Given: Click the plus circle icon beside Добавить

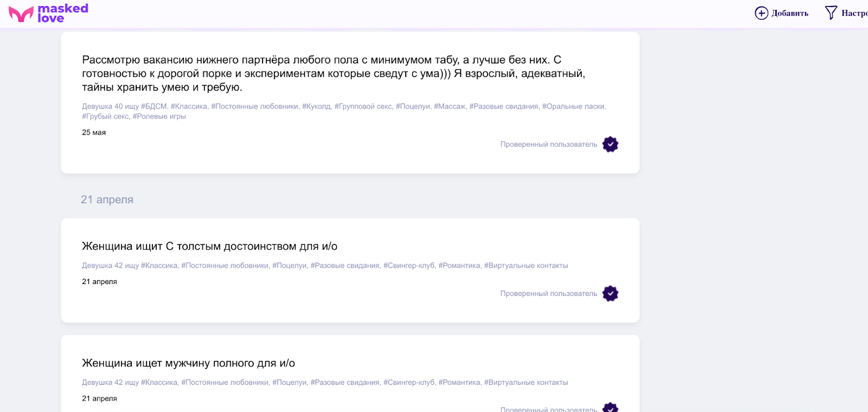Looking at the screenshot, I should pyautogui.click(x=761, y=13).
